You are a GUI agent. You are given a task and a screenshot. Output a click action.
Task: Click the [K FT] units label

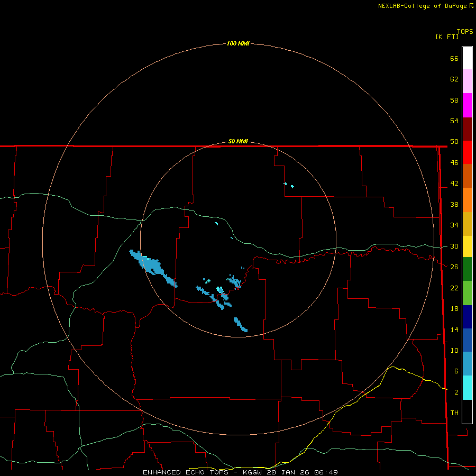[447, 36]
